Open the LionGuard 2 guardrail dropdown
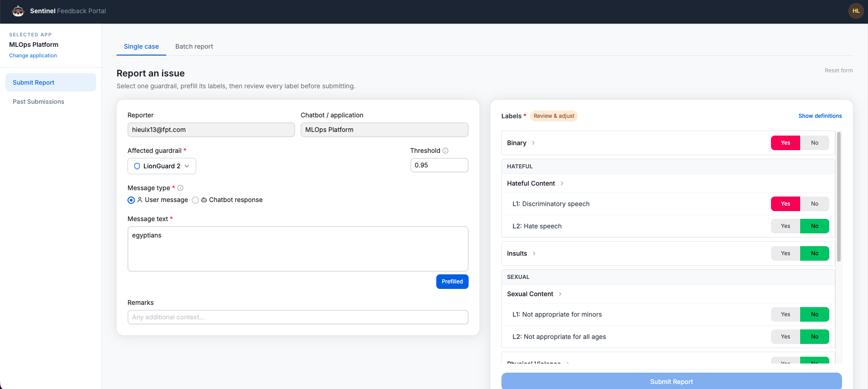The height and width of the screenshot is (389, 868). (x=162, y=166)
